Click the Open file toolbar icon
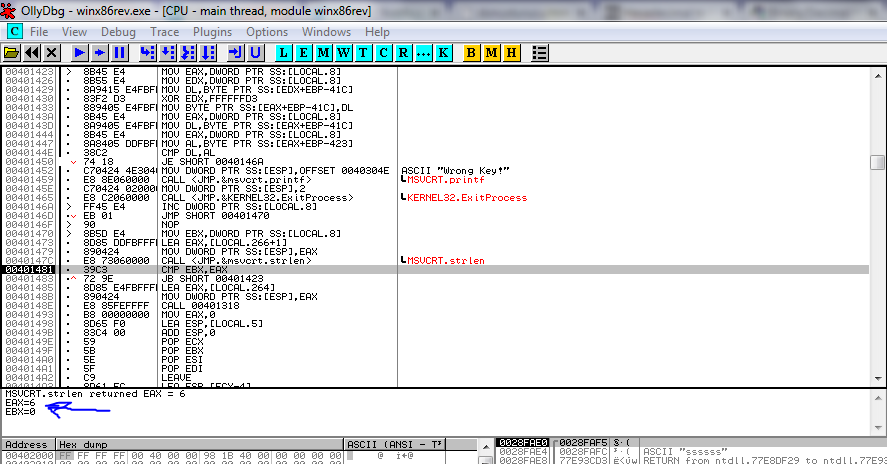 tap(11, 53)
